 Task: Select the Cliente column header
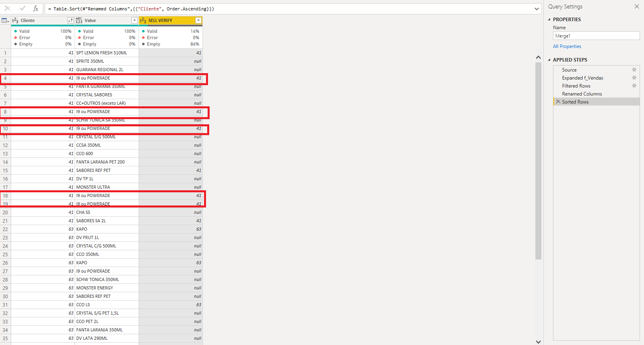[43, 20]
